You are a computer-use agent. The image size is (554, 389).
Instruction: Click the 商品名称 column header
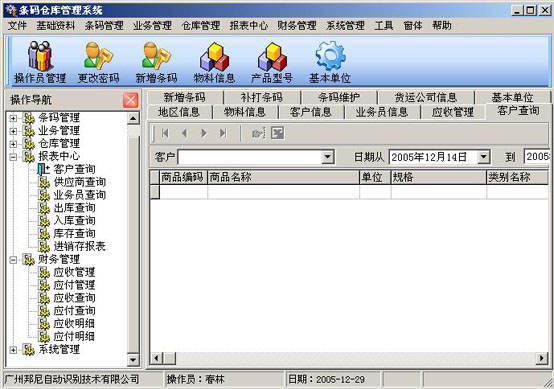[283, 177]
